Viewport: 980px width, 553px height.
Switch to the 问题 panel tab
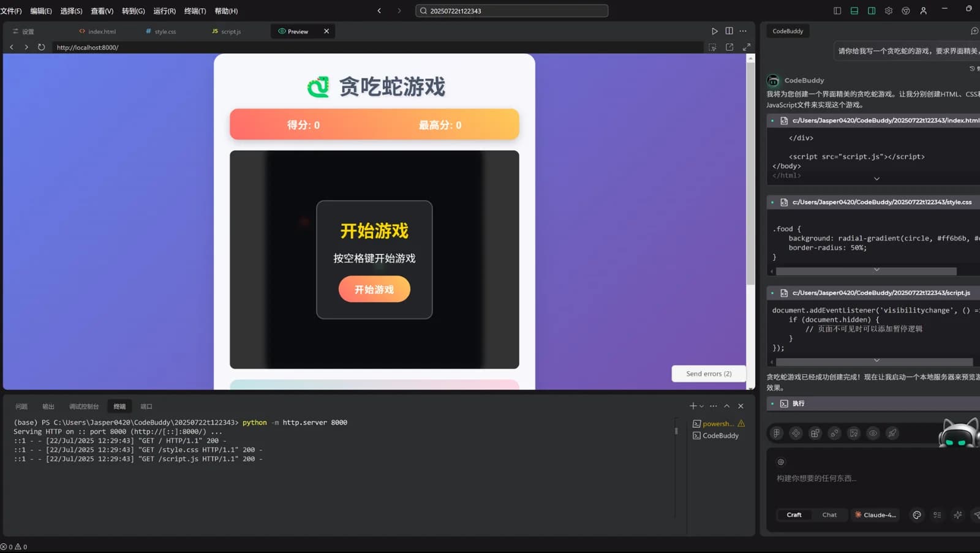(x=21, y=407)
